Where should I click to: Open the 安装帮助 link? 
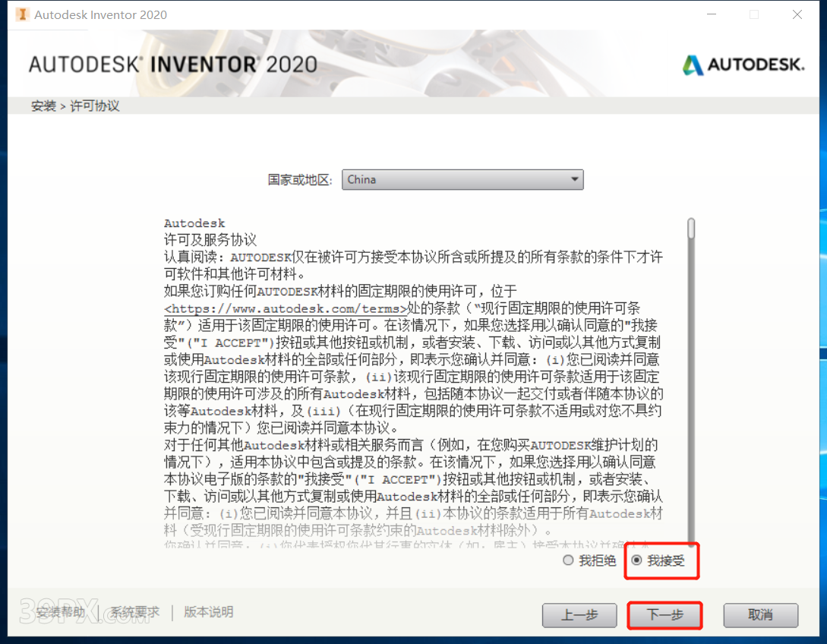(61, 612)
